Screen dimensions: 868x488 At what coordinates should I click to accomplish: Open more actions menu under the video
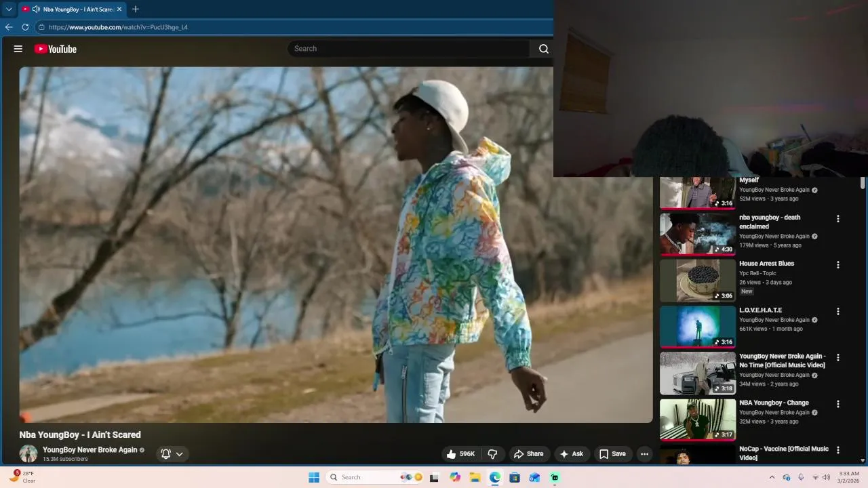tap(645, 454)
